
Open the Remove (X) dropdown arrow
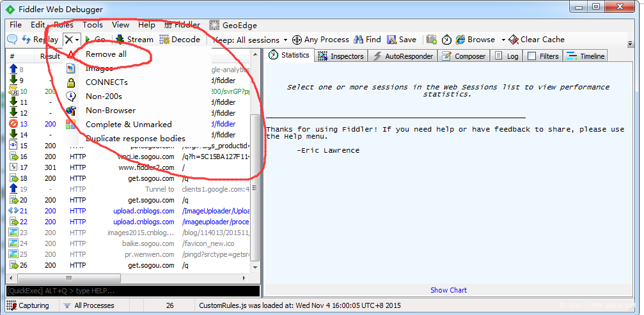coord(77,40)
